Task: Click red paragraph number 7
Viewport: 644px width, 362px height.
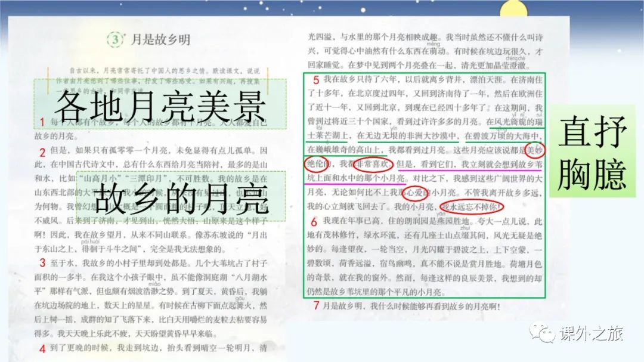Action: [x=316, y=306]
